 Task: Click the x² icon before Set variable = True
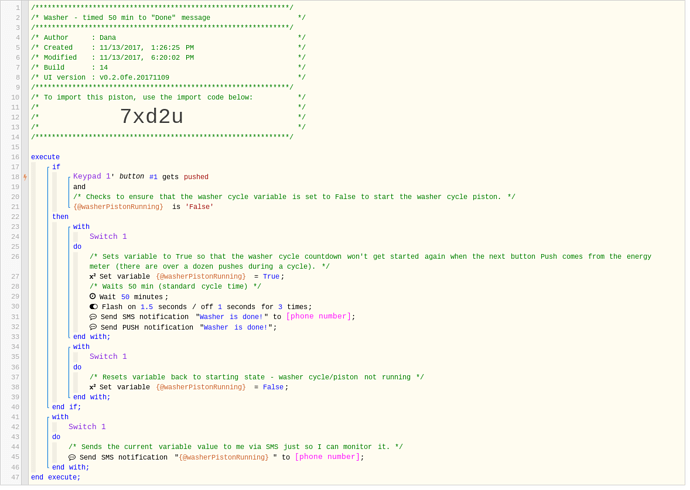tap(92, 276)
